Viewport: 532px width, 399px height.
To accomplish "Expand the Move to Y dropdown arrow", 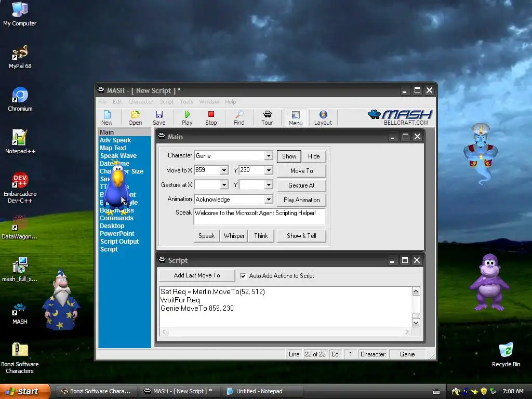I will point(269,170).
